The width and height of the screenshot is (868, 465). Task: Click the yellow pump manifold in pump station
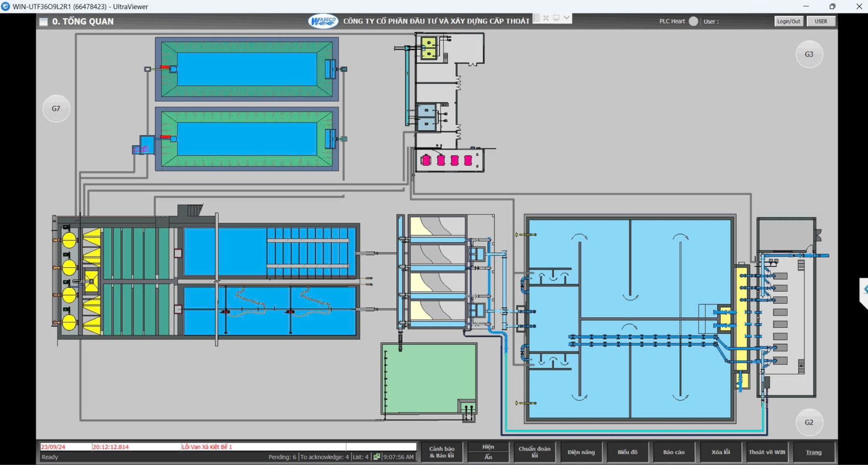point(742,318)
